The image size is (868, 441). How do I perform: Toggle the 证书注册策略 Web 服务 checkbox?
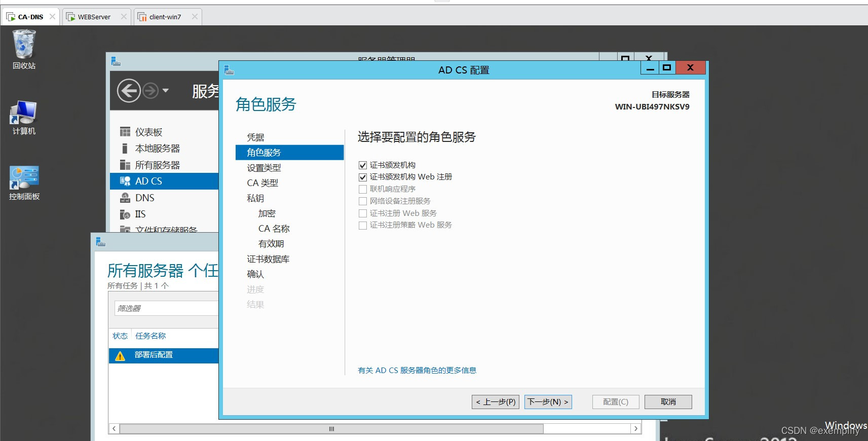[362, 225]
